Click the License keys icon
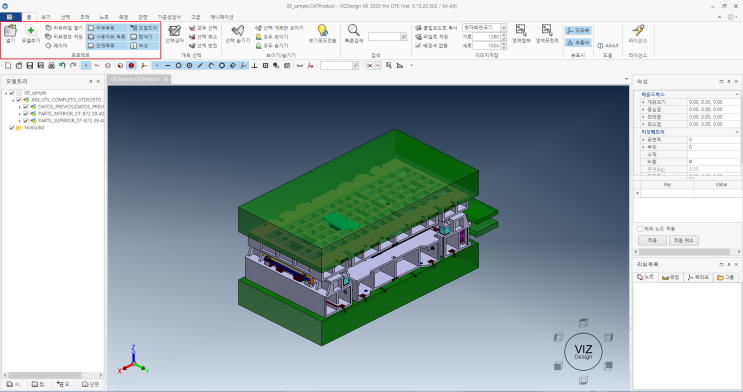This screenshot has height=392, width=743. 638,30
